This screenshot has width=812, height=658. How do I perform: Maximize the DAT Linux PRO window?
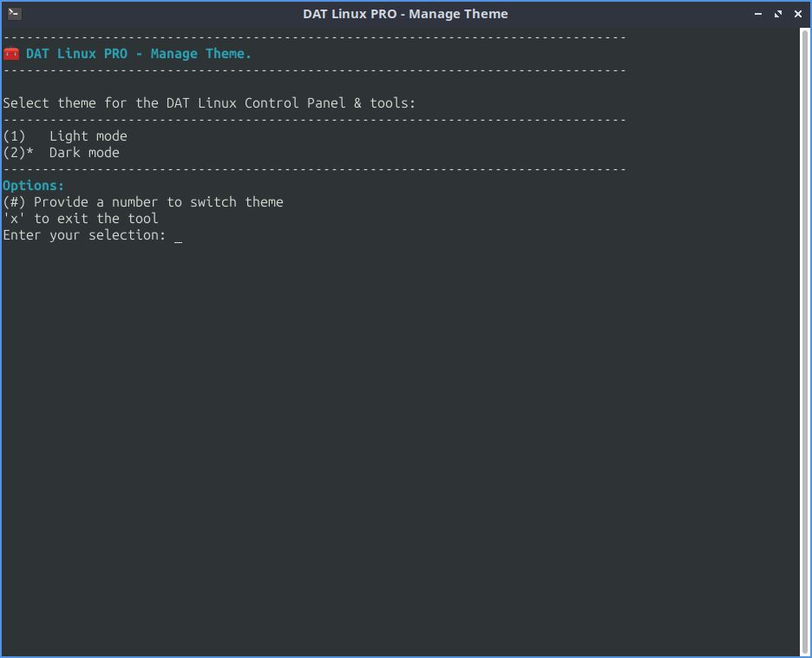point(777,14)
